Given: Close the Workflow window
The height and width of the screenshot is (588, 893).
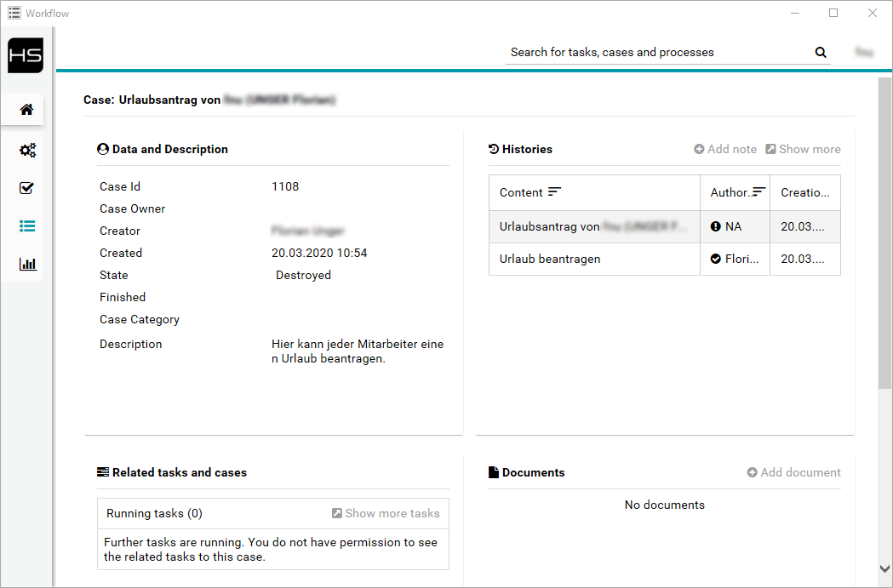Looking at the screenshot, I should (873, 13).
